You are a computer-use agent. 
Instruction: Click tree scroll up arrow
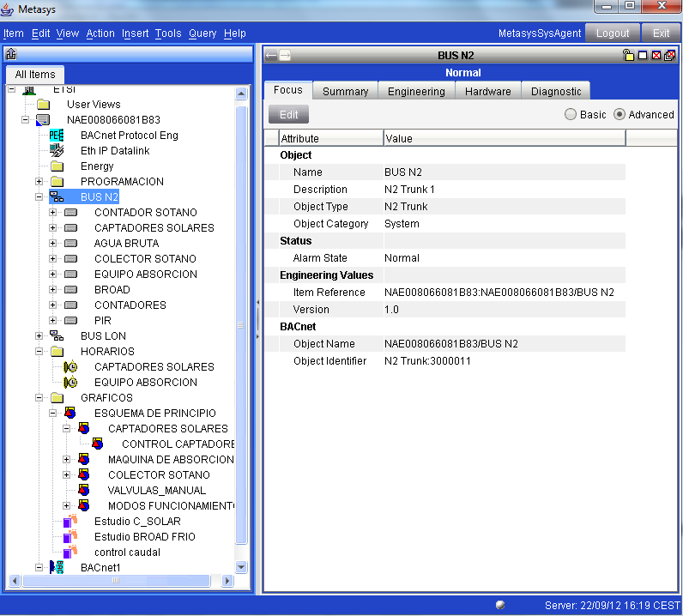pos(241,94)
